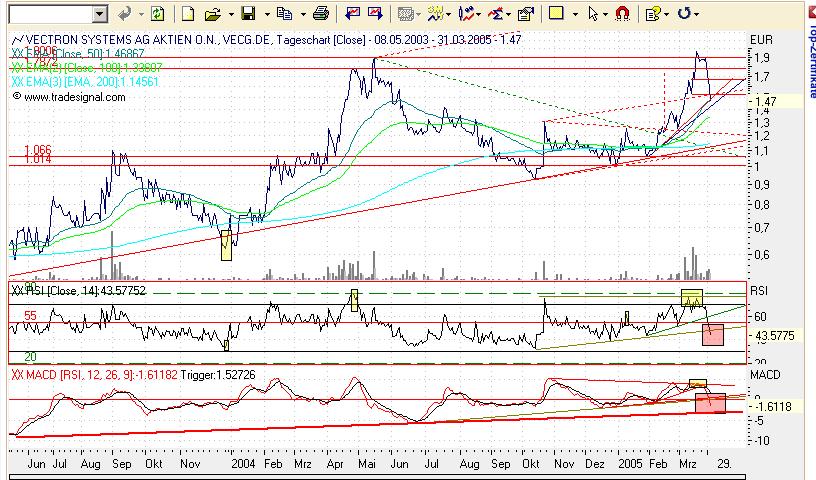Viewport: 816px width, 480px height.
Task: Click the MACD [RSI, 12, 26, 9] label
Action: point(94,375)
